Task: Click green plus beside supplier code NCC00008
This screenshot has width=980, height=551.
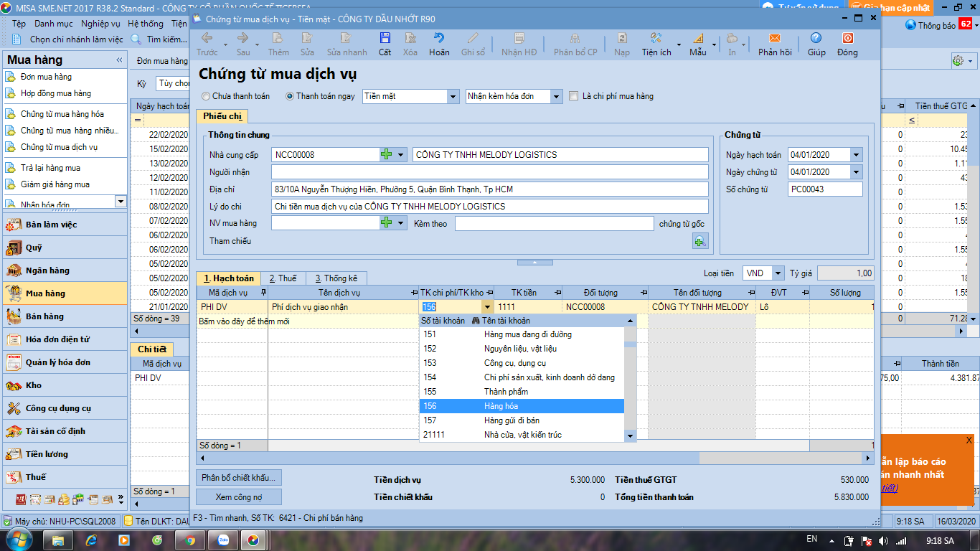Action: pyautogui.click(x=386, y=154)
